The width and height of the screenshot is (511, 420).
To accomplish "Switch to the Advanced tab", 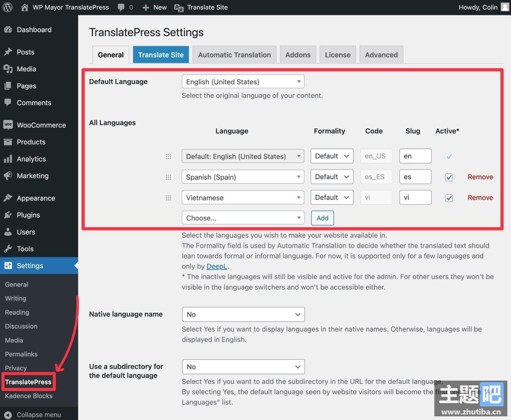I will click(x=381, y=55).
